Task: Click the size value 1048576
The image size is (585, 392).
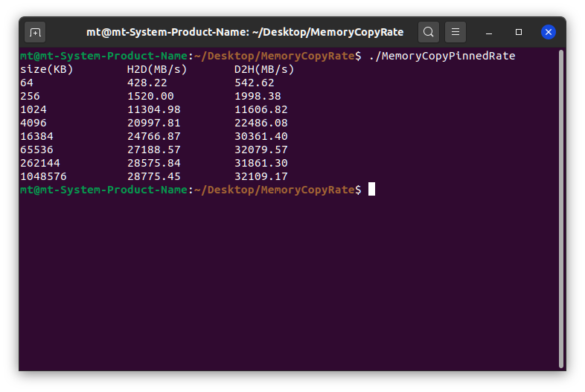Action: point(43,176)
